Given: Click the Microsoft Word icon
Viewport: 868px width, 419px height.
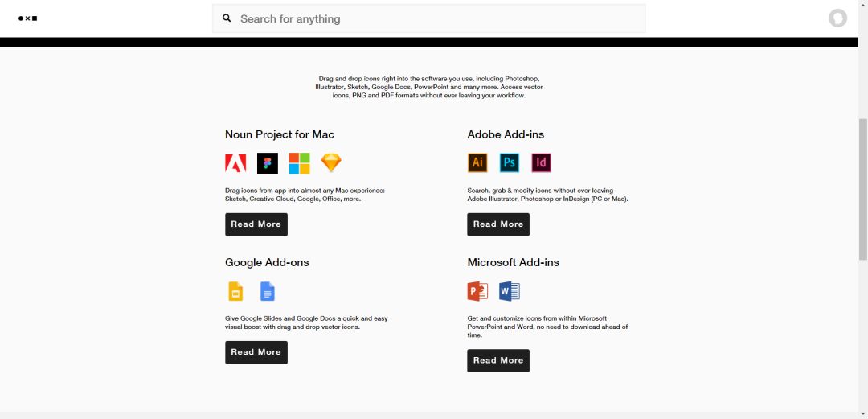Looking at the screenshot, I should 510,291.
